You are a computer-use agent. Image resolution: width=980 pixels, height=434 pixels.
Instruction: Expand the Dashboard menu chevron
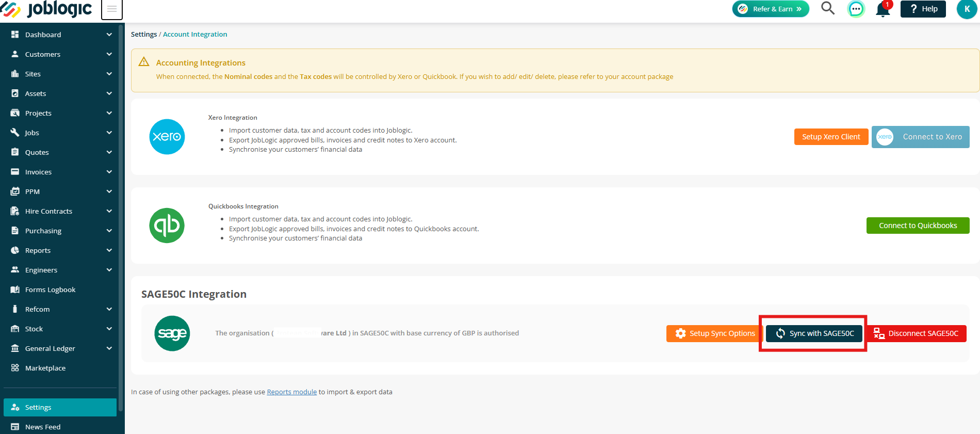(109, 35)
